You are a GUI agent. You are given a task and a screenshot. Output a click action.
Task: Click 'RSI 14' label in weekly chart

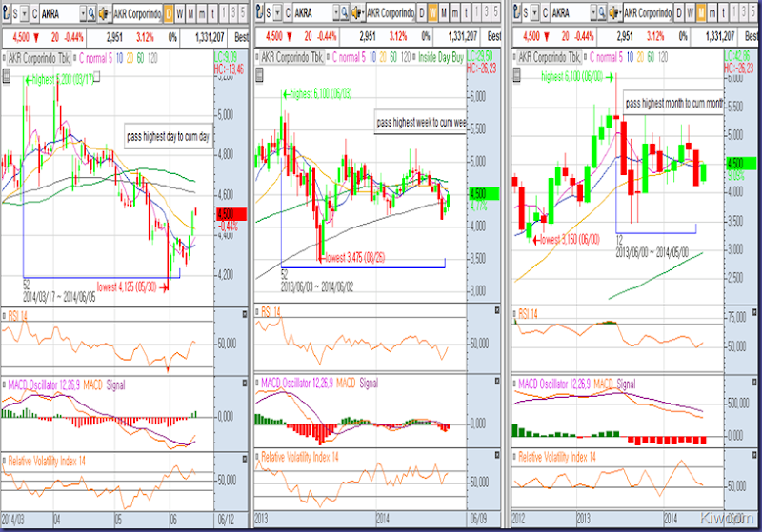[271, 311]
